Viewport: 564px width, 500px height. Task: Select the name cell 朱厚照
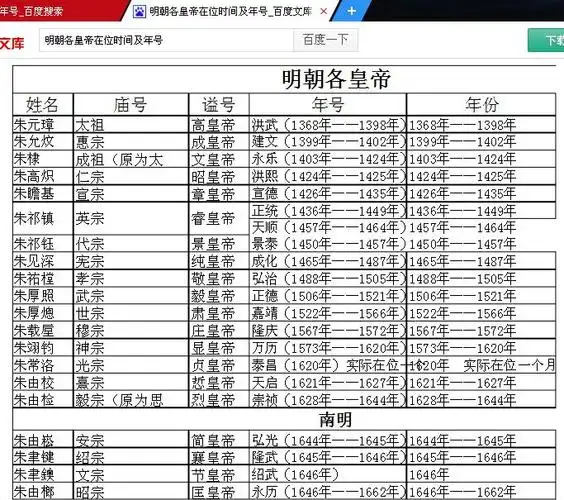[43, 296]
